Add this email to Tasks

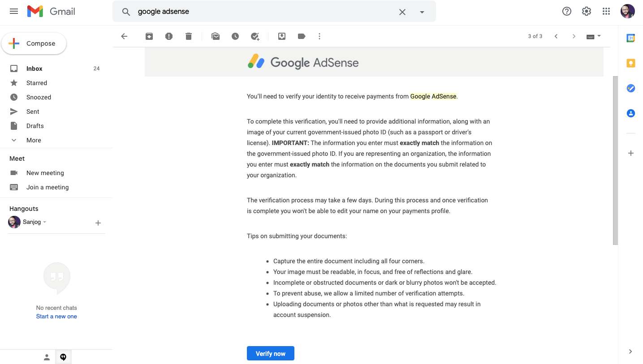click(x=255, y=36)
